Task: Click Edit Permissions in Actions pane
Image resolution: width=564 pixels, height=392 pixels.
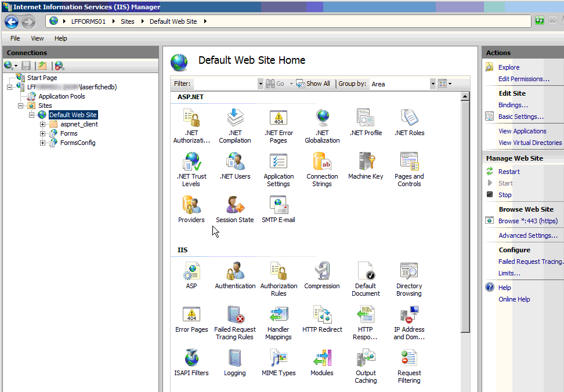Action: 524,79
